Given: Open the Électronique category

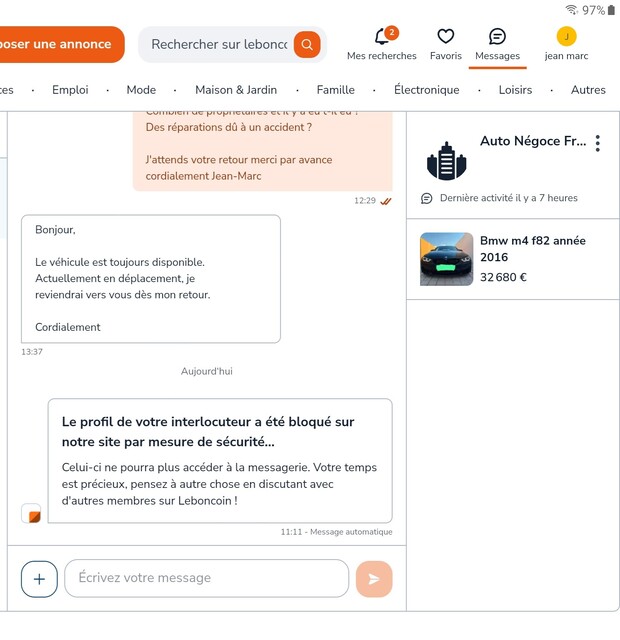Looking at the screenshot, I should click(x=427, y=90).
